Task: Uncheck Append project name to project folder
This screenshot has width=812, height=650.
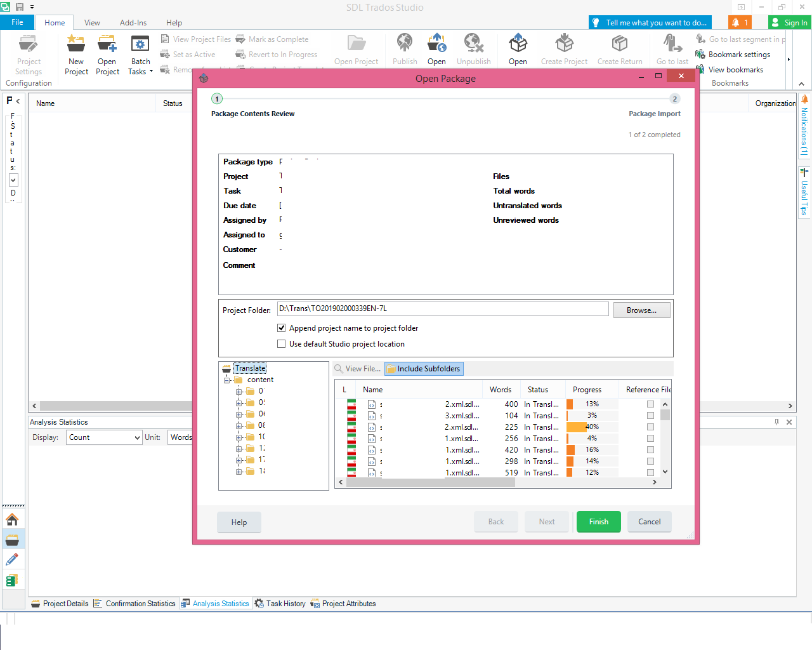Action: coord(282,328)
